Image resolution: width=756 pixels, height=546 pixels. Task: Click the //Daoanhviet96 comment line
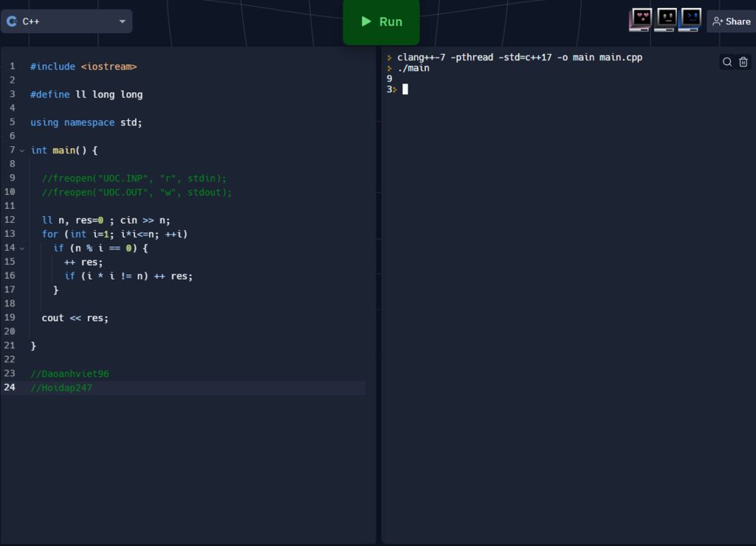pyautogui.click(x=69, y=373)
